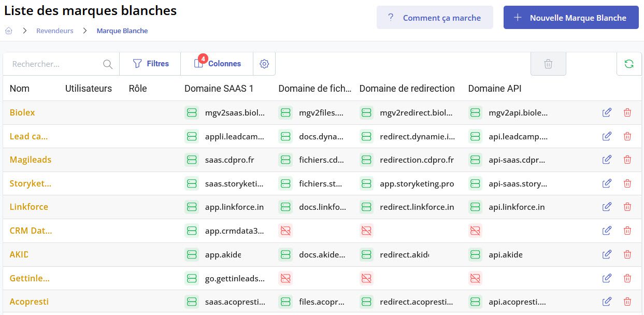Viewport: 644px width, 315px height.
Task: Click the red API domain icon for CRM Data
Action: 475,231
